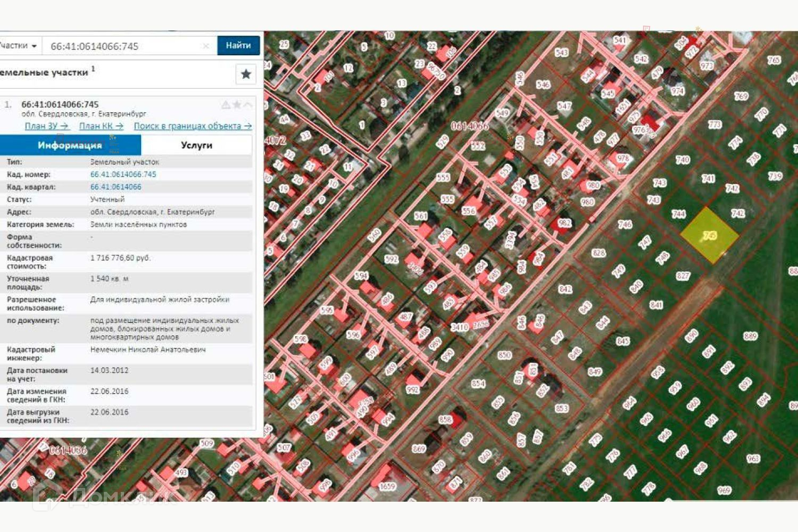Collapse the result card with the chevron

(x=248, y=105)
